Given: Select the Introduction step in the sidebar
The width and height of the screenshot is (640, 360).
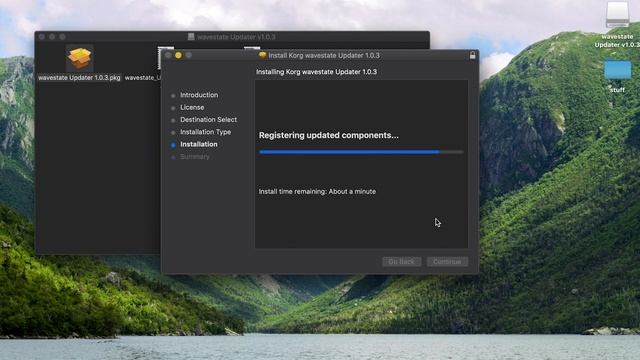Looking at the screenshot, I should click(199, 95).
